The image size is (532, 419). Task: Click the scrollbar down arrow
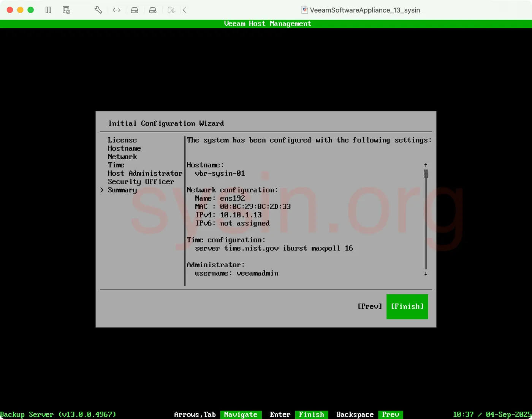click(x=426, y=273)
